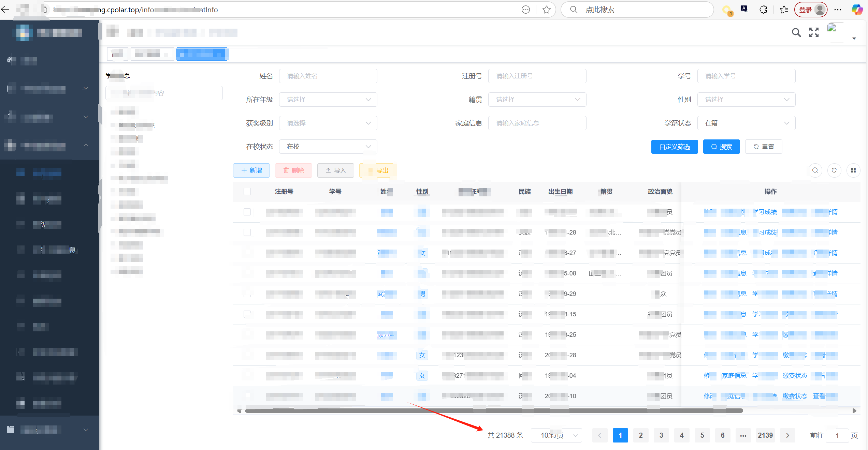Screen dimensions: 868x450
Task: Click the 自定义筛选 button
Action: coord(674,147)
